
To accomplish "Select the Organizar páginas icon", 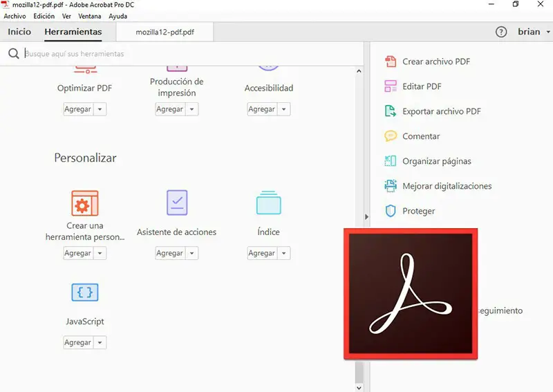I will (x=391, y=161).
